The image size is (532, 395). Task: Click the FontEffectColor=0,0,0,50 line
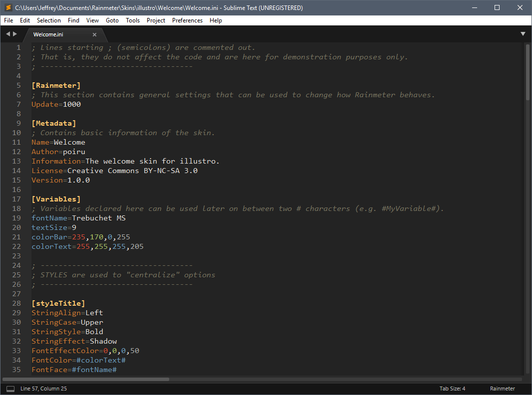(x=85, y=351)
